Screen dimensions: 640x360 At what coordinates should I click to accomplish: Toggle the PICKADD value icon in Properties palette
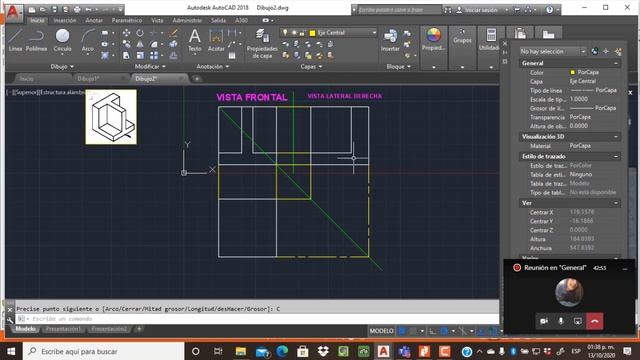[x=595, y=51]
